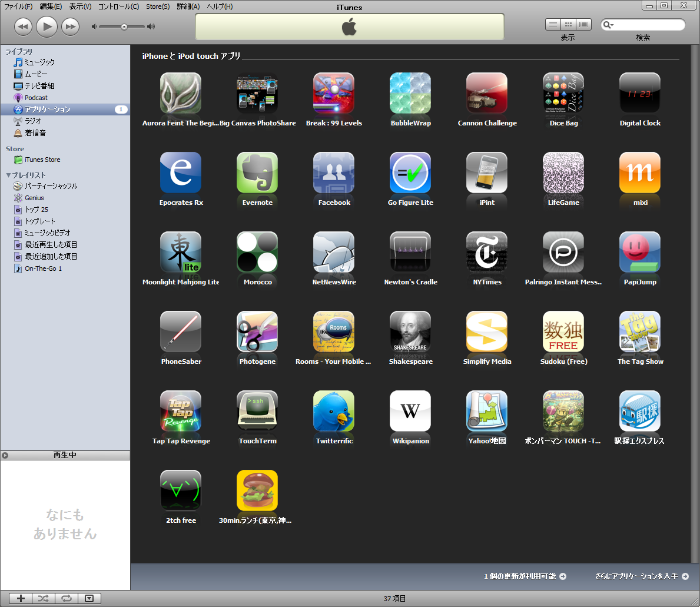Click the PapiJump app icon
This screenshot has width=700, height=607.
point(640,252)
